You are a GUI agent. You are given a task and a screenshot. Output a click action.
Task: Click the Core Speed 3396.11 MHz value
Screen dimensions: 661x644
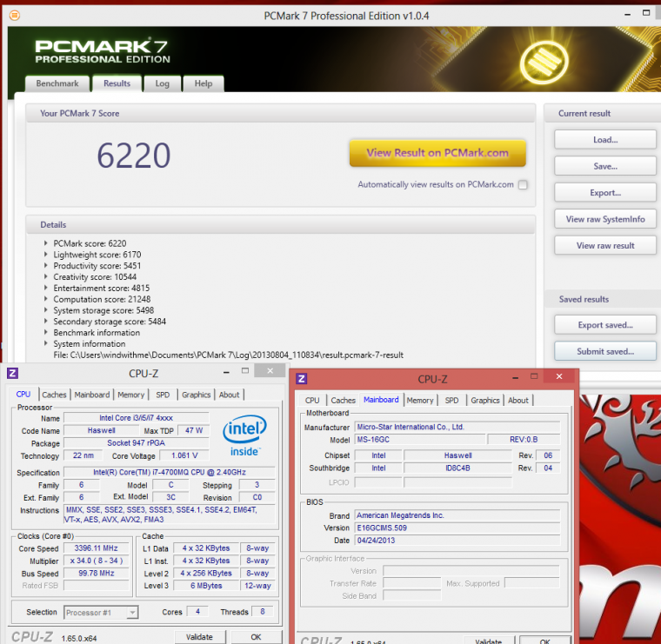coord(97,548)
